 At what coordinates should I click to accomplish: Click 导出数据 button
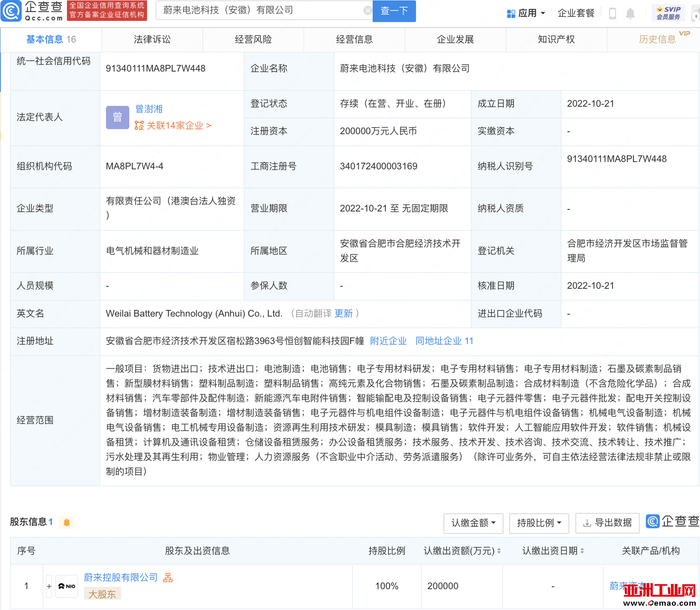(x=607, y=523)
